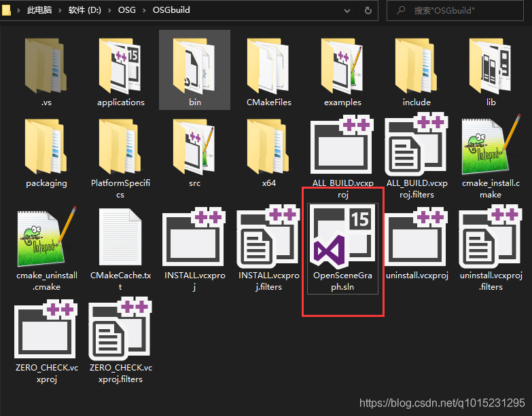Select the CMakeCache.txt text file icon
532x416 pixels.
tap(120, 236)
